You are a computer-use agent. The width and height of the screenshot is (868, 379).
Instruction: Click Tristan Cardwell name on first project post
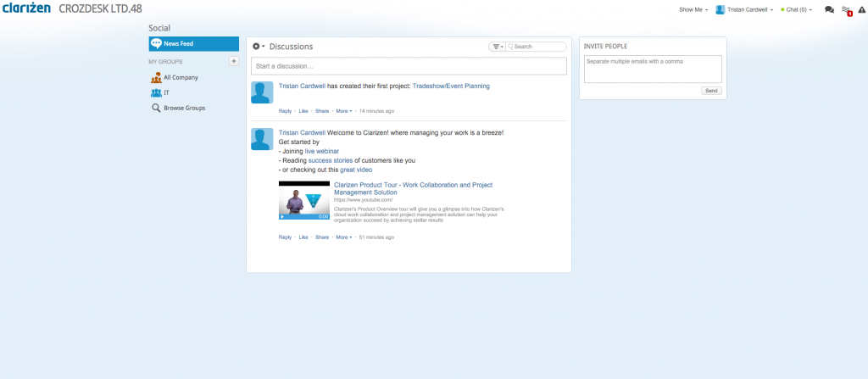pos(303,86)
